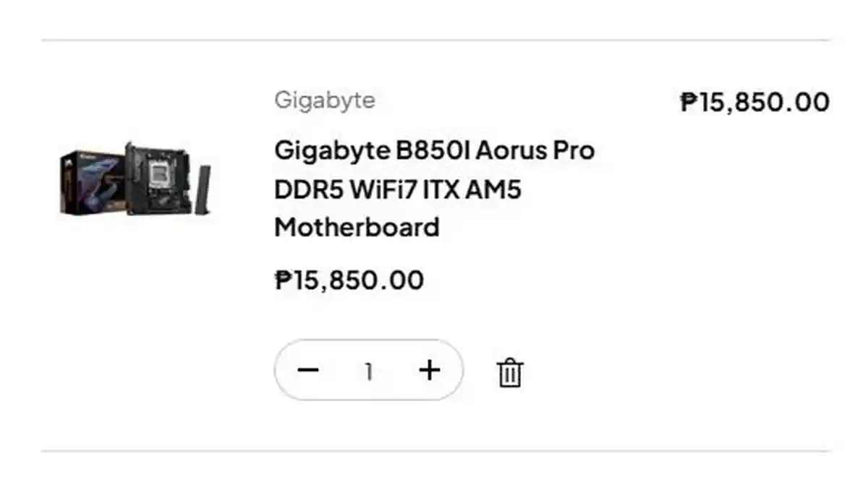Click the ₱15,850.00 price below the title

(x=349, y=281)
